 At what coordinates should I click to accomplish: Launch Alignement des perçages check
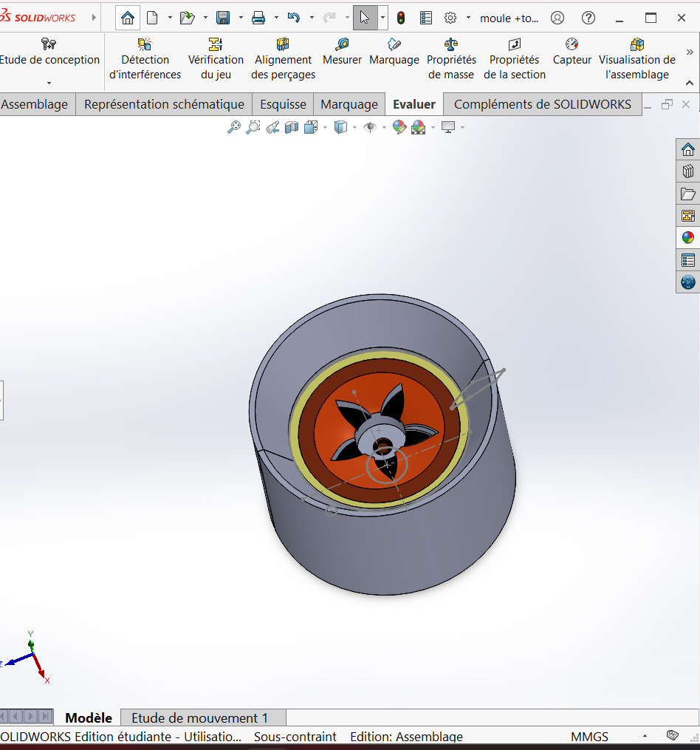pos(283,59)
